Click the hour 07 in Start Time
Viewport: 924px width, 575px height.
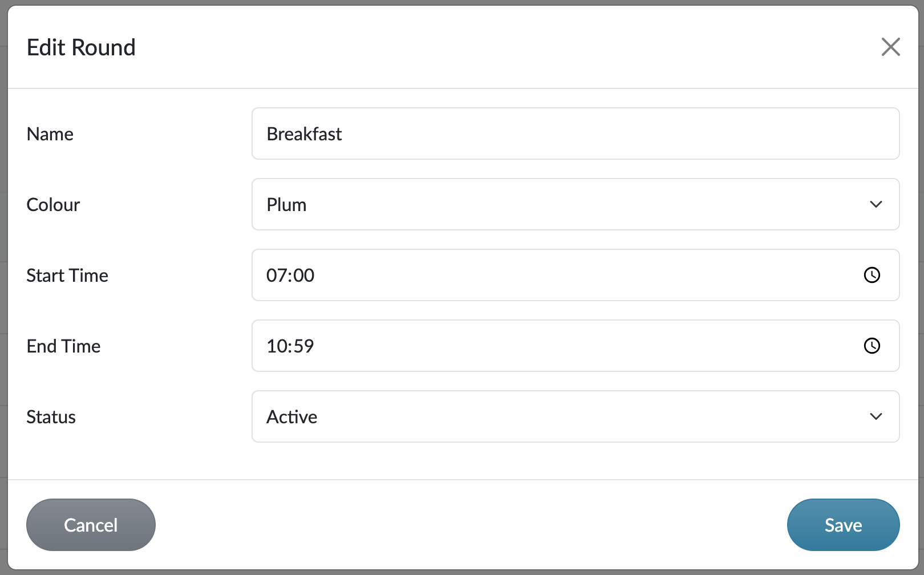(277, 276)
